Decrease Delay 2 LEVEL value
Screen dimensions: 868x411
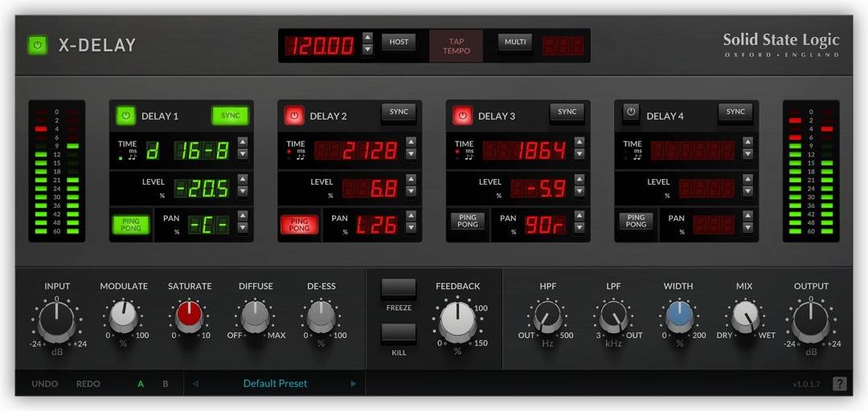tap(411, 191)
